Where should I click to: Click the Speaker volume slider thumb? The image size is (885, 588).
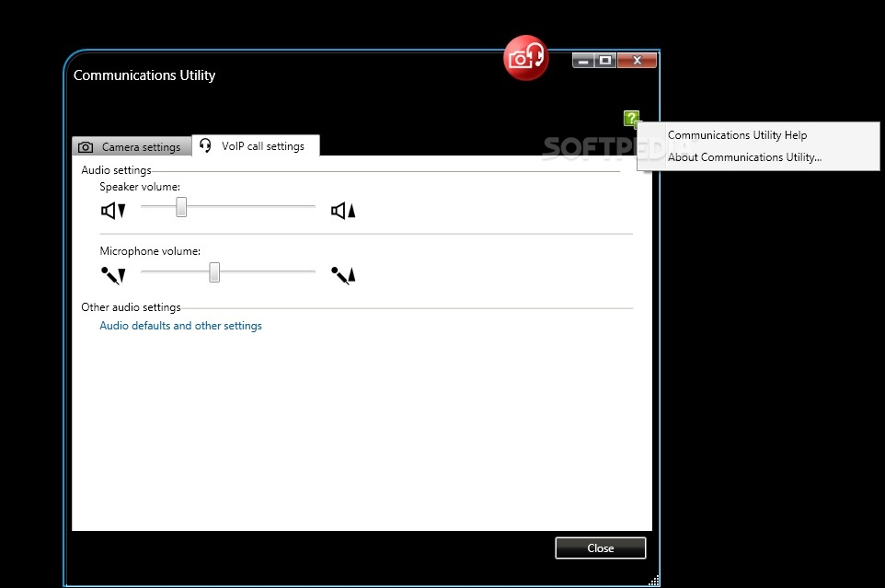point(181,207)
